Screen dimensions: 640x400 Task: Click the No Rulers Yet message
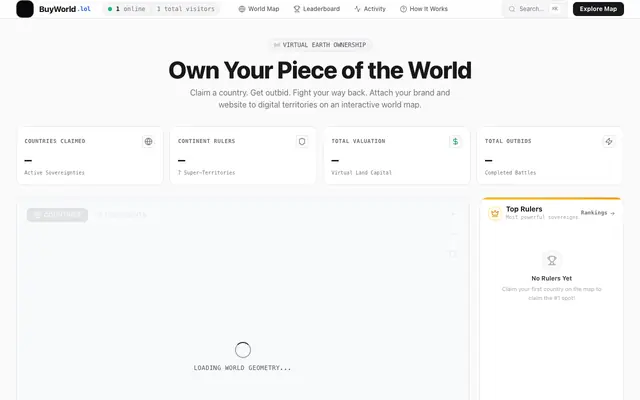(552, 278)
